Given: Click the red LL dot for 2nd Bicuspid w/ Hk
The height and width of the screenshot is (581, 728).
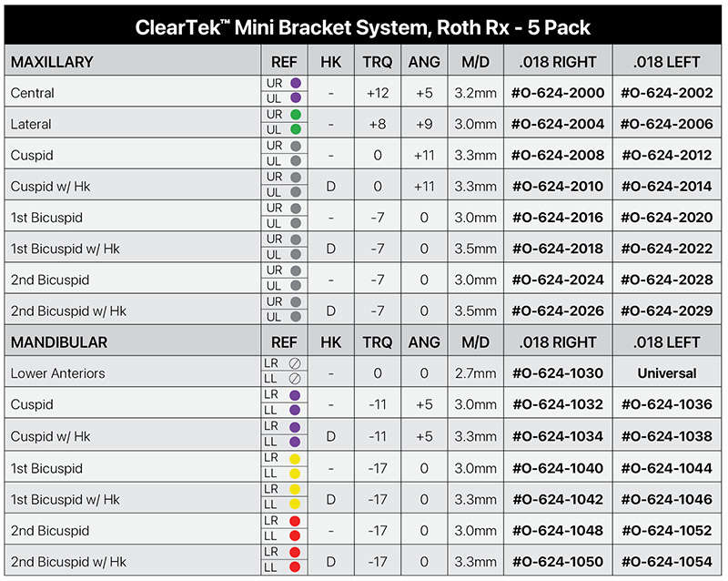Looking at the screenshot, I should (295, 567).
